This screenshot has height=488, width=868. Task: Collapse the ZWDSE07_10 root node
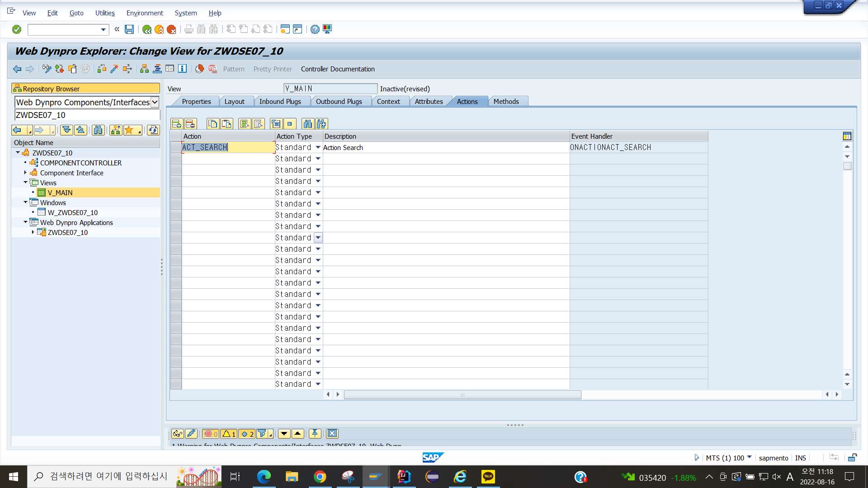18,152
